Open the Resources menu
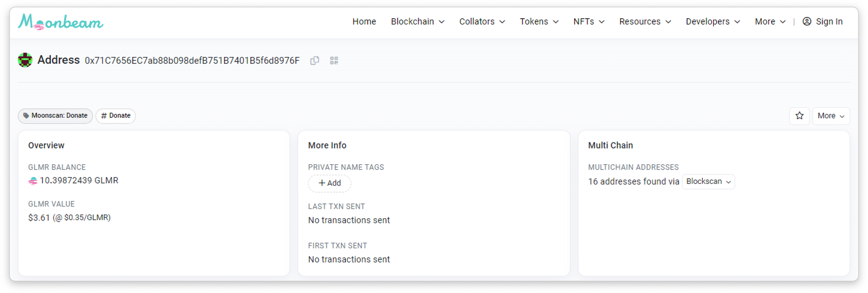Viewport: 868px width, 293px height. point(645,21)
